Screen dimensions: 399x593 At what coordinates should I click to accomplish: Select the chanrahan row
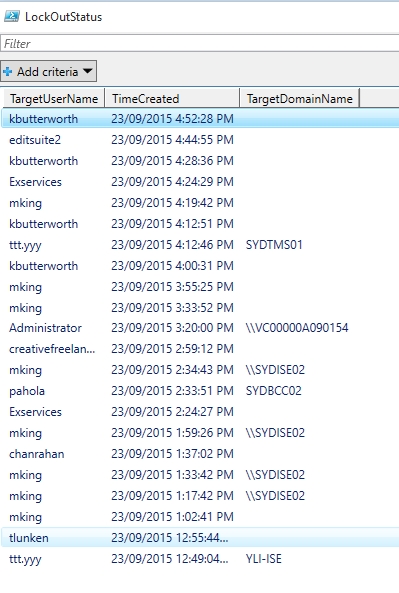point(200,453)
